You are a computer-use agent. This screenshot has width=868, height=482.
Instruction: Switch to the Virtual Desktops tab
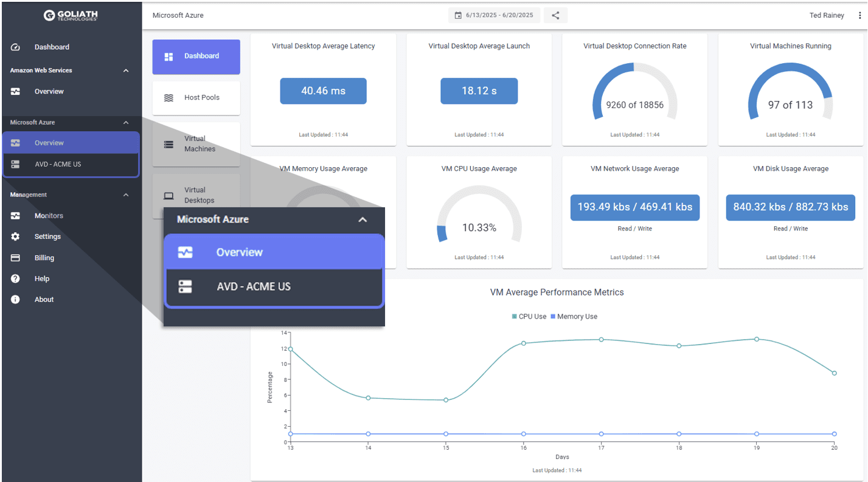pyautogui.click(x=196, y=196)
